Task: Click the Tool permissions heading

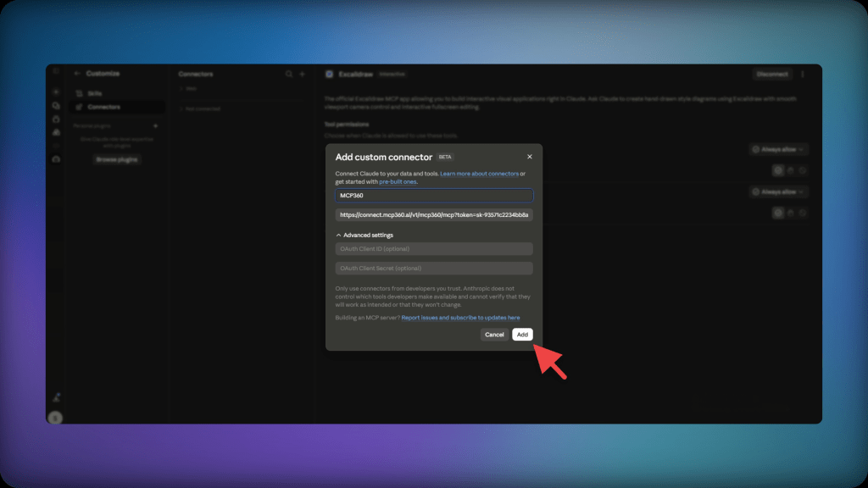Action: click(347, 125)
